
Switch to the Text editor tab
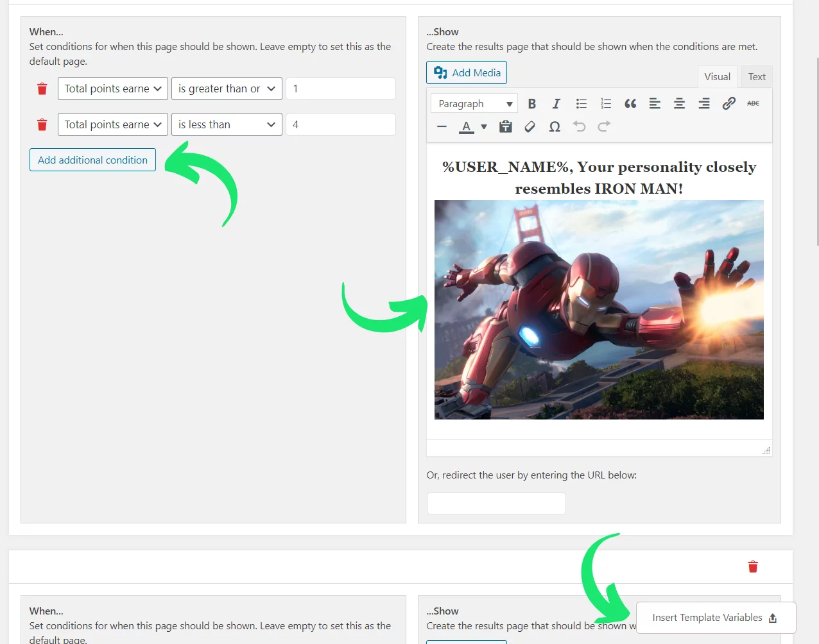point(757,77)
